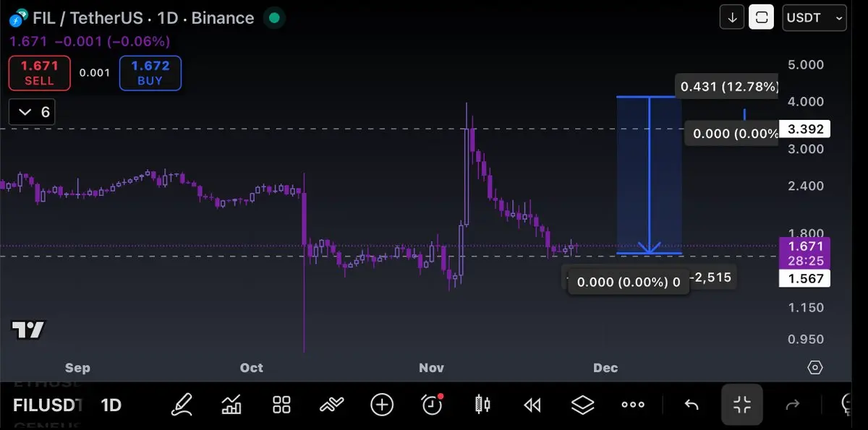Image resolution: width=868 pixels, height=430 pixels.
Task: Click the Nov date label
Action: [x=431, y=368]
